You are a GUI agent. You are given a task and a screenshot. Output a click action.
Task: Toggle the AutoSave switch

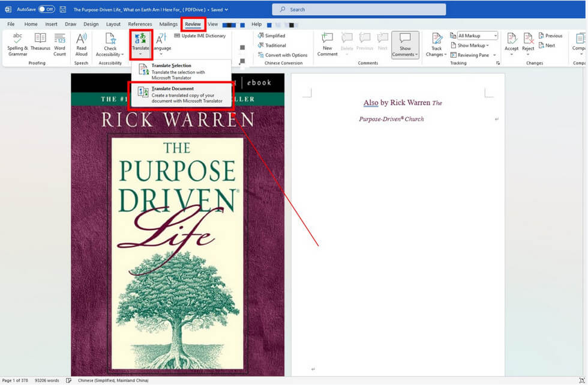[46, 10]
